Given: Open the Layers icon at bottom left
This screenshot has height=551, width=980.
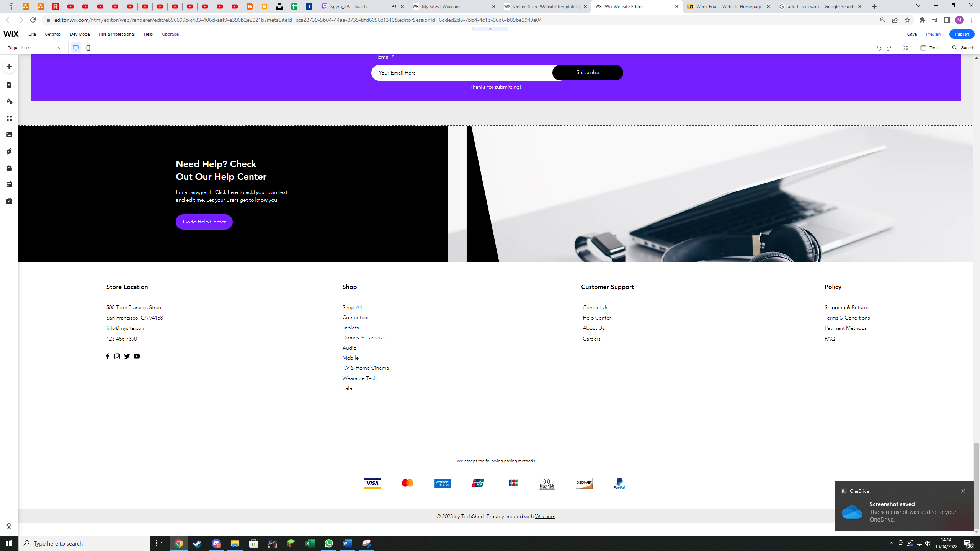Looking at the screenshot, I should click(x=9, y=526).
